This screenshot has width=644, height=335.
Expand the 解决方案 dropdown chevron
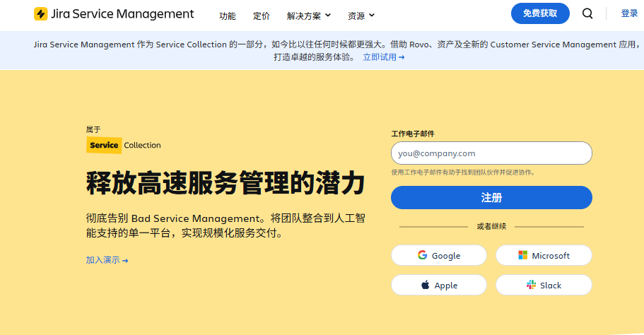[x=328, y=15]
